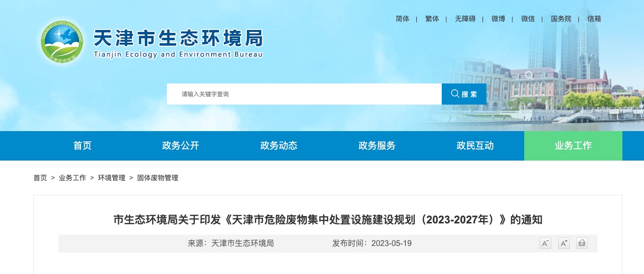Open the 政民互动 navigation tab
The image size is (644, 274).
click(475, 146)
